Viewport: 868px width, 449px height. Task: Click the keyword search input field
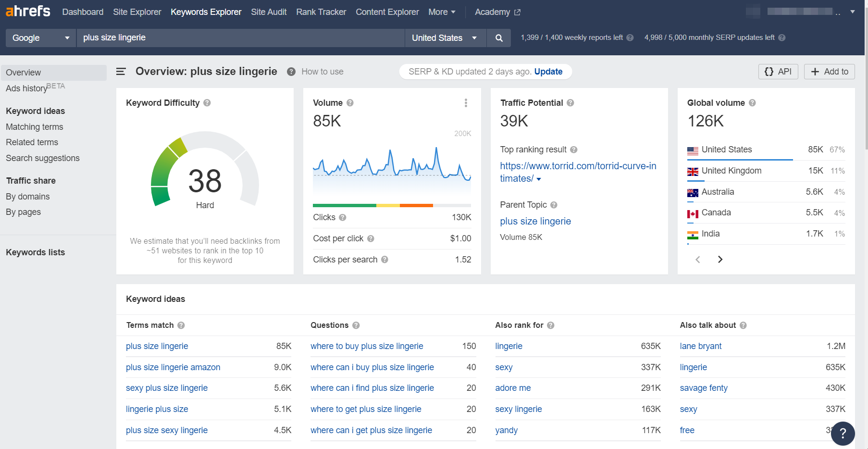240,38
